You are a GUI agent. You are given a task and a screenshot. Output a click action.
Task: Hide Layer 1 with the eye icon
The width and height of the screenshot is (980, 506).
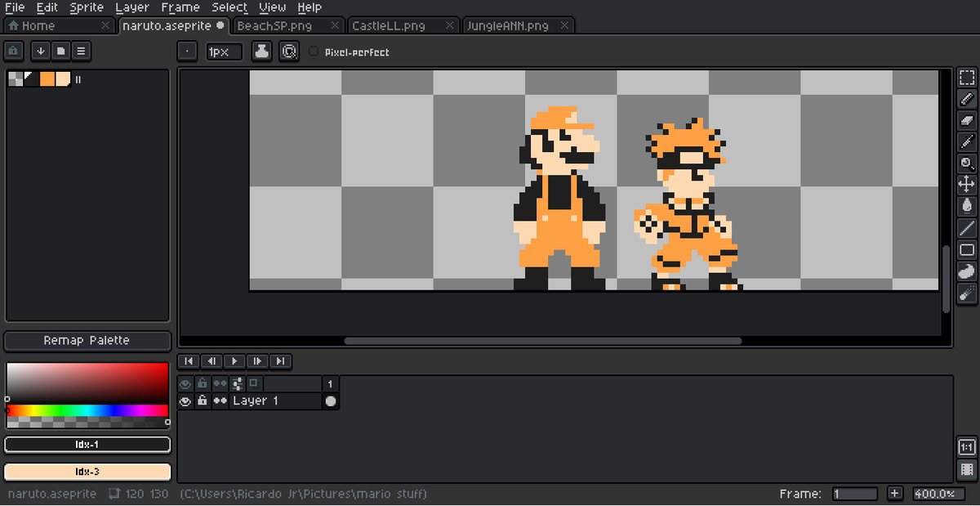click(x=185, y=401)
